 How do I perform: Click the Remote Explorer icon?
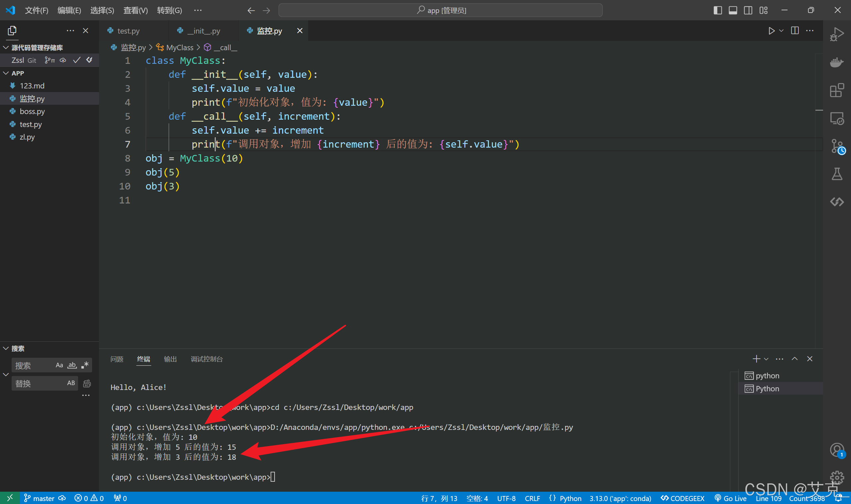coord(836,119)
